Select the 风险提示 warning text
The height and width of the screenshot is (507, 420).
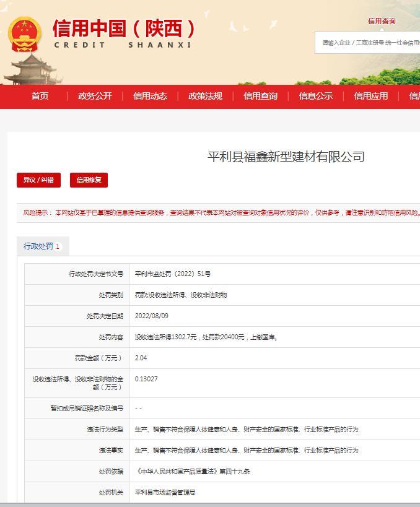[x=222, y=213]
